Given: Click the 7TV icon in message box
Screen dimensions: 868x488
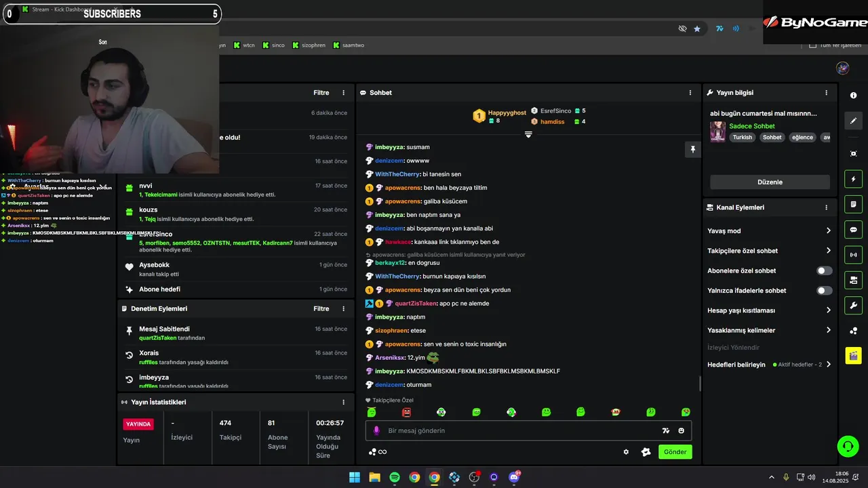Looking at the screenshot, I should [x=666, y=430].
